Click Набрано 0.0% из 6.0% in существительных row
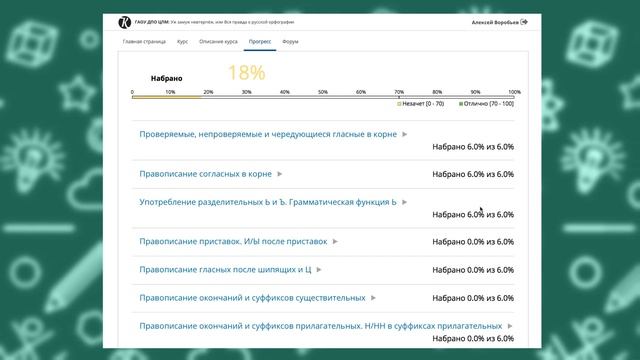The image size is (640, 360). pos(473,298)
